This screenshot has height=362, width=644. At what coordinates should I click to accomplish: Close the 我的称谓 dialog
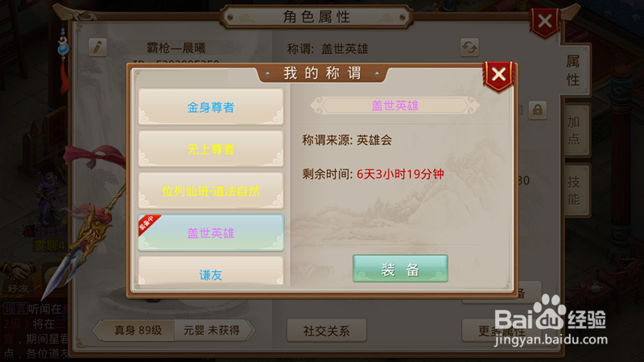[x=498, y=75]
